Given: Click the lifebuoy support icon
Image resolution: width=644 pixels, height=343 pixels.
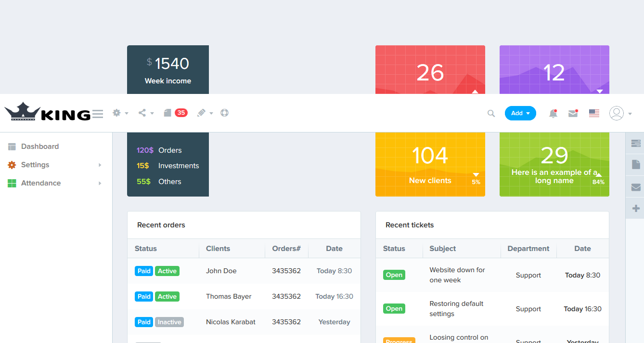Looking at the screenshot, I should [x=224, y=113].
